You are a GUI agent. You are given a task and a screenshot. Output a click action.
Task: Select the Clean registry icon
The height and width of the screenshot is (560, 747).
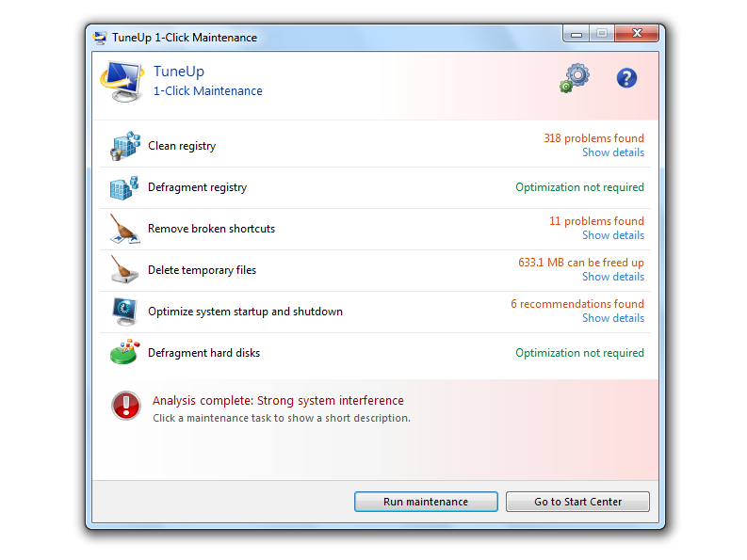[125, 146]
